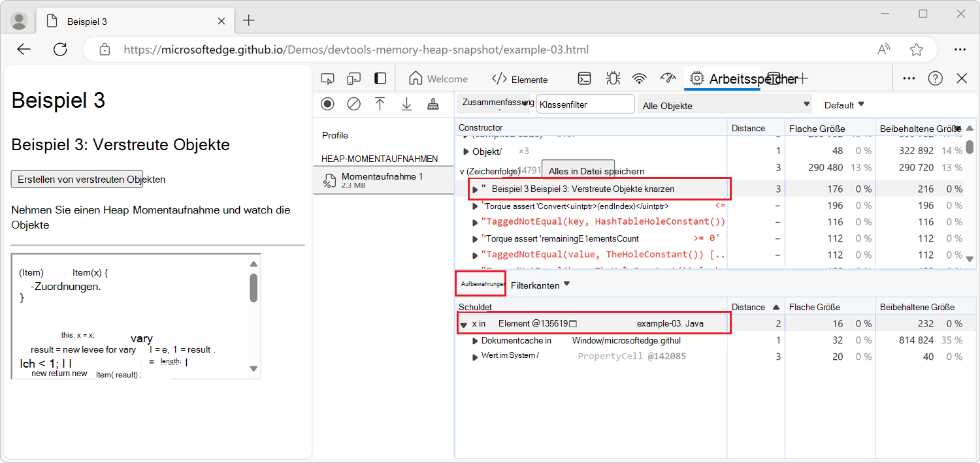
Task: Click the load profile upload arrow icon
Action: [x=380, y=104]
